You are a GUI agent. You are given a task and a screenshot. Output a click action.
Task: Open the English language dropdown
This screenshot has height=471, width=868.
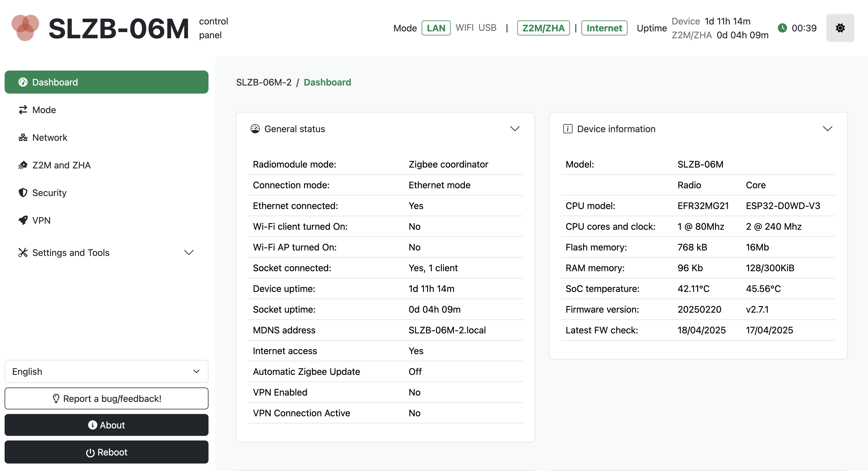(107, 372)
